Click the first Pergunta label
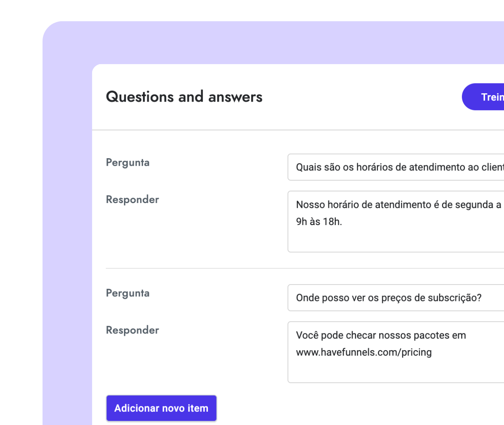The height and width of the screenshot is (425, 504). 128,162
